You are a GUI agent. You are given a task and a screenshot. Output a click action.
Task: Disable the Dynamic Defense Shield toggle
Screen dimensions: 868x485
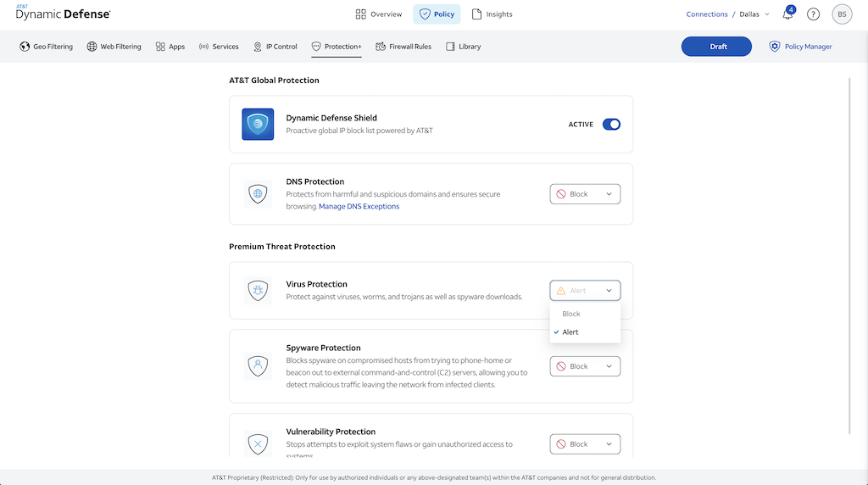(x=611, y=124)
